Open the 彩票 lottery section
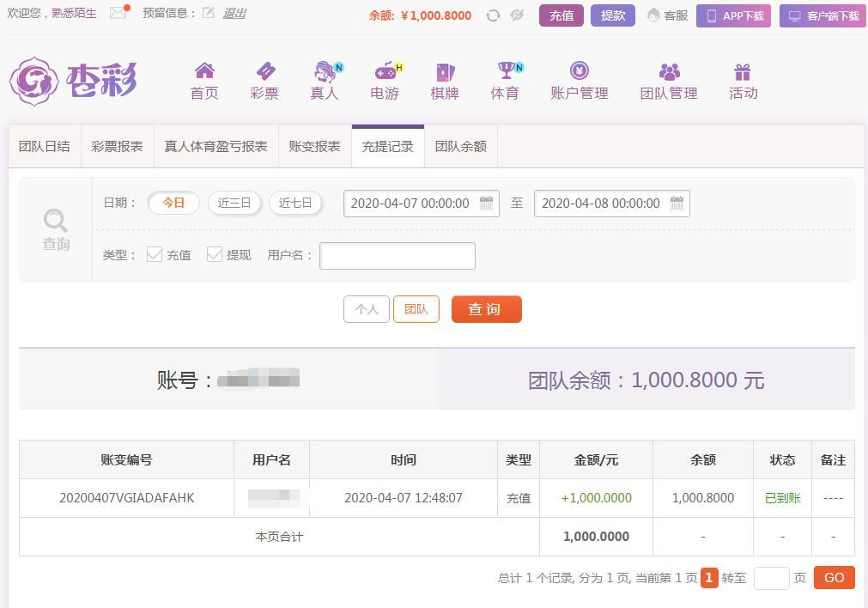868x608 pixels. click(264, 82)
